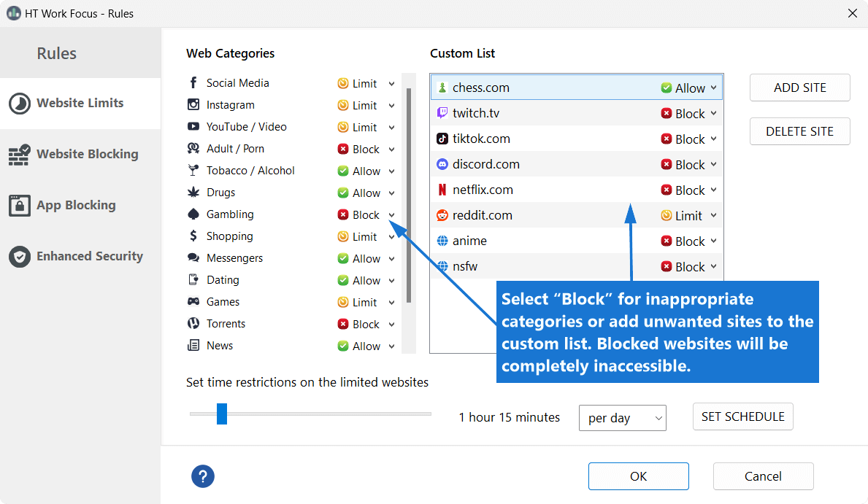Click the Instagram category icon
This screenshot has height=504, width=868.
click(x=193, y=104)
